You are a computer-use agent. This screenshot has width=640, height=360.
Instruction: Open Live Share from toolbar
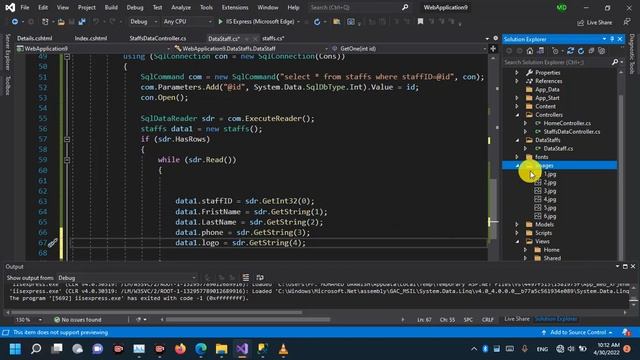tap(594, 22)
